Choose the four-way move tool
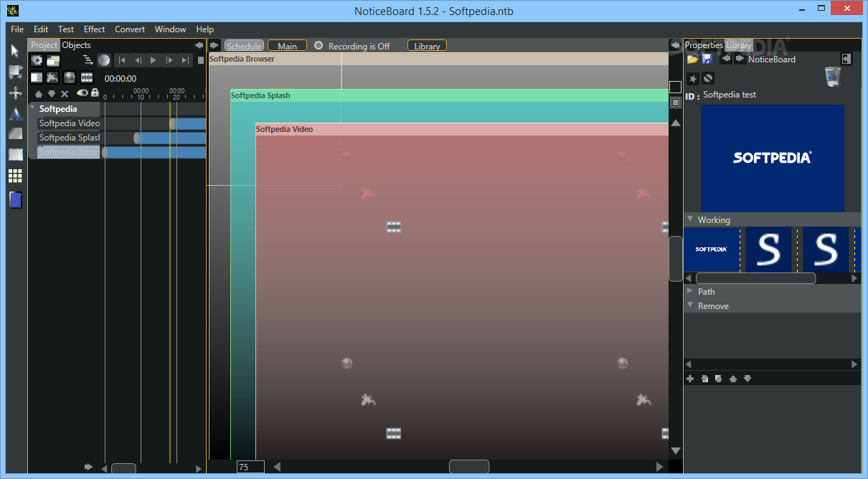Viewport: 868px width, 479px height. [x=15, y=93]
